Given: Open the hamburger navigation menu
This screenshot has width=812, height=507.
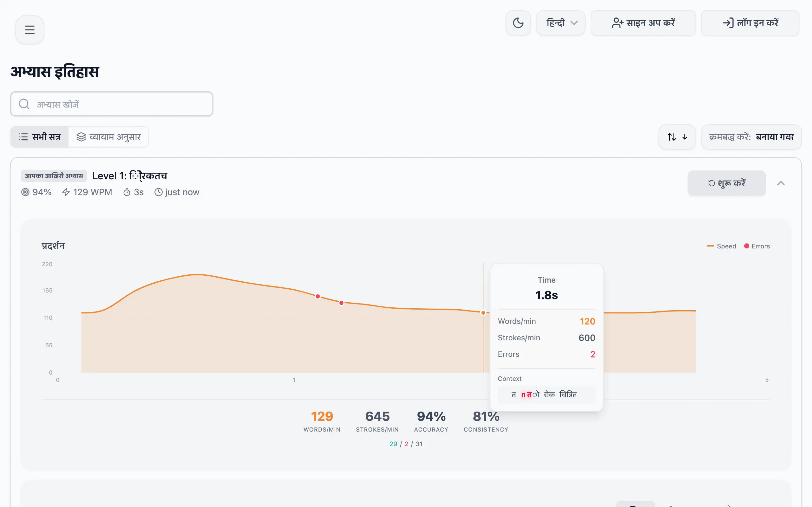Looking at the screenshot, I should pos(29,29).
